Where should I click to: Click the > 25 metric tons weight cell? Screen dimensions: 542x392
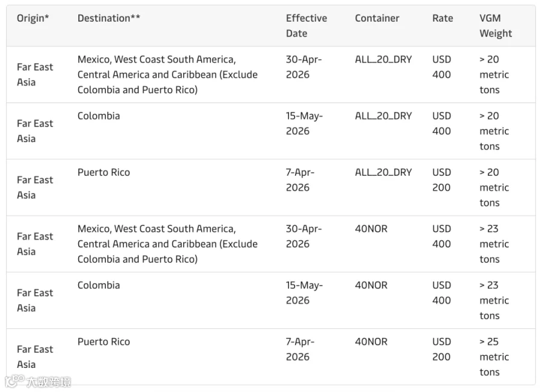494,356
